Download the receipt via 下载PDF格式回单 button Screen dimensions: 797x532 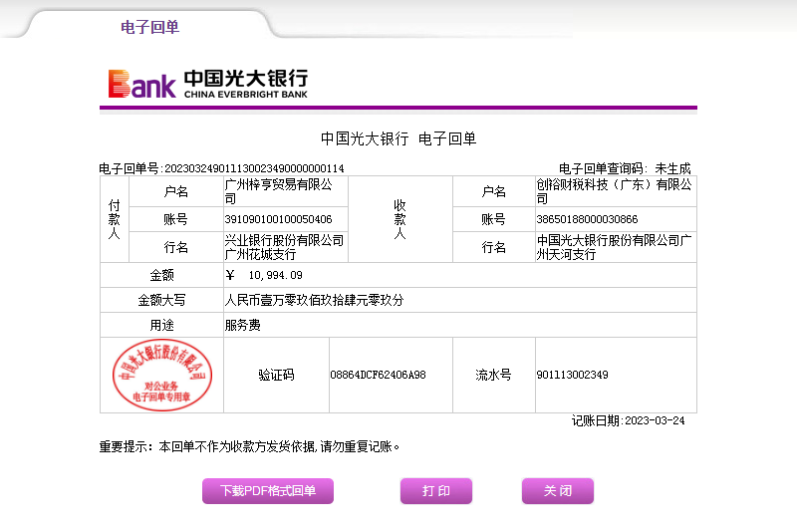click(268, 491)
